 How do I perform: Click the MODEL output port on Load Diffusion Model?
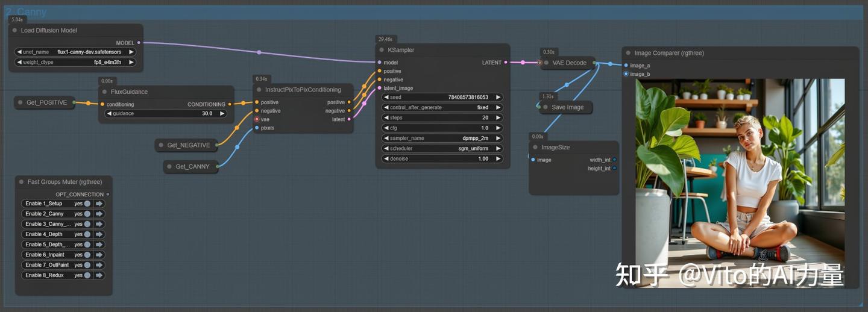pyautogui.click(x=139, y=43)
